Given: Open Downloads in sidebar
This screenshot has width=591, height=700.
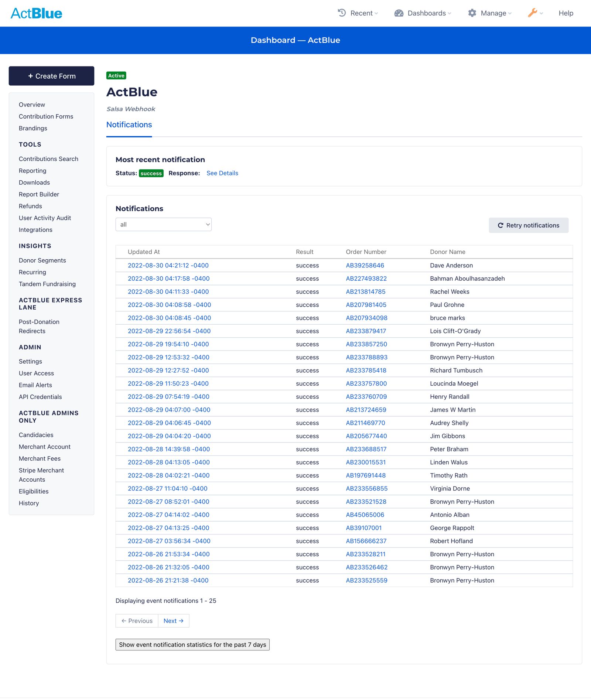Looking at the screenshot, I should pyautogui.click(x=34, y=183).
